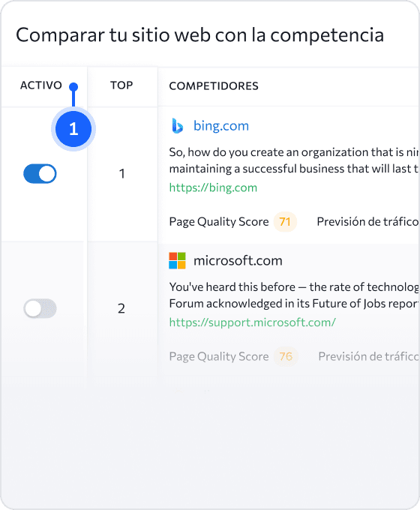Click the Microsoft four-square logo icon

tap(177, 260)
